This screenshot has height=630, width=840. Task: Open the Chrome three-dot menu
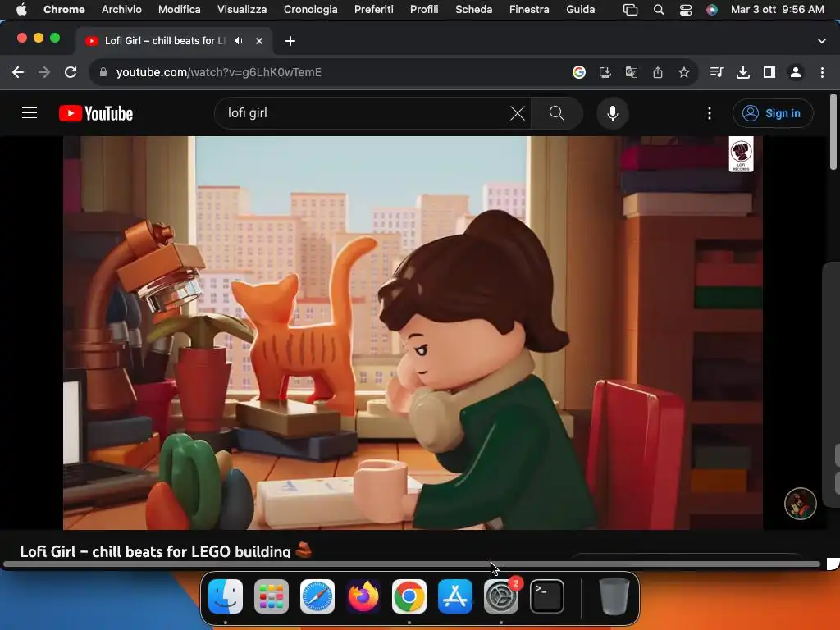click(x=822, y=72)
